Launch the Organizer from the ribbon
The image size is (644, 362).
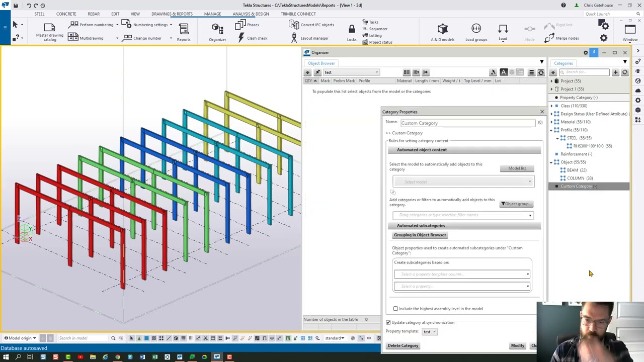point(217,32)
